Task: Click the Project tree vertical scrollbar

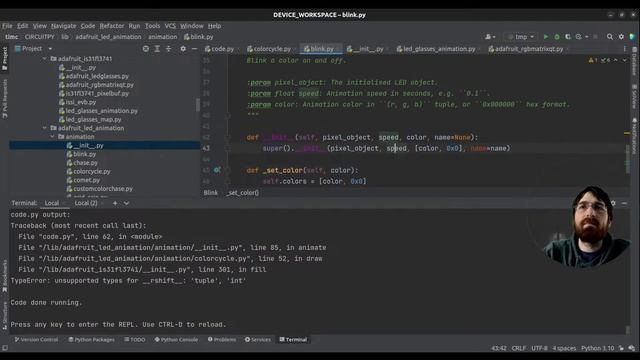Action: 198,105
